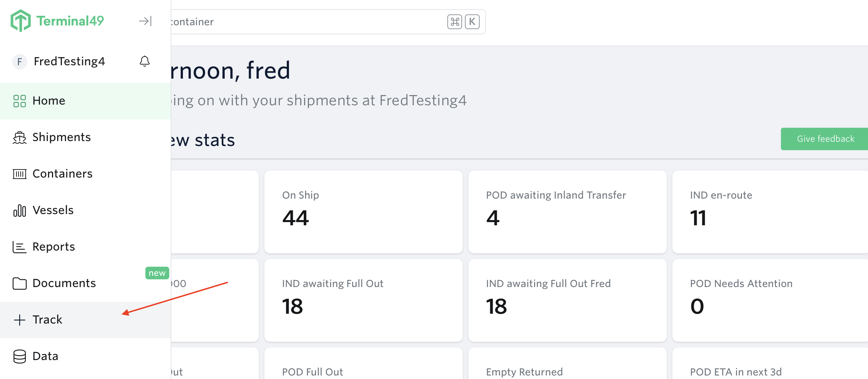
Task: Click the Terminal49 logo icon
Action: [x=21, y=21]
